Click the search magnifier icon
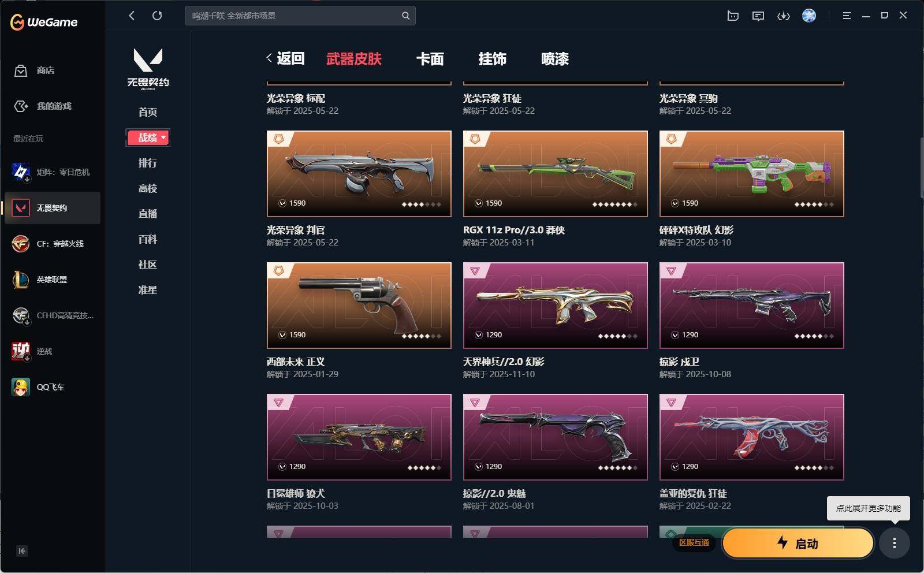Screen dimensions: 924x573 [x=406, y=16]
